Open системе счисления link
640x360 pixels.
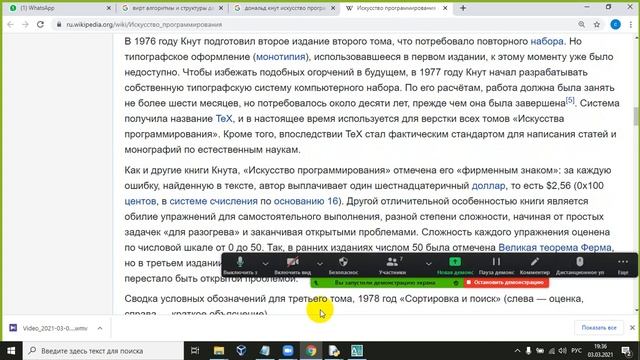coord(213,201)
